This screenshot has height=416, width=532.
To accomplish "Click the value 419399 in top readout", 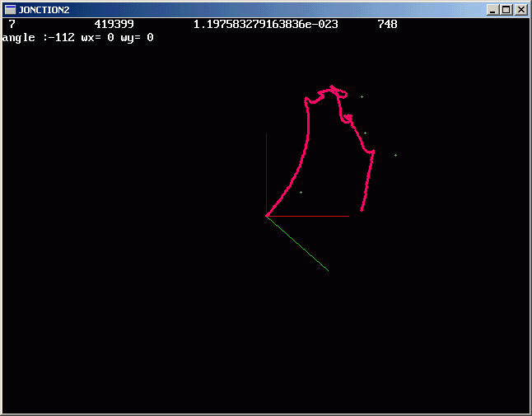I will pyautogui.click(x=114, y=25).
